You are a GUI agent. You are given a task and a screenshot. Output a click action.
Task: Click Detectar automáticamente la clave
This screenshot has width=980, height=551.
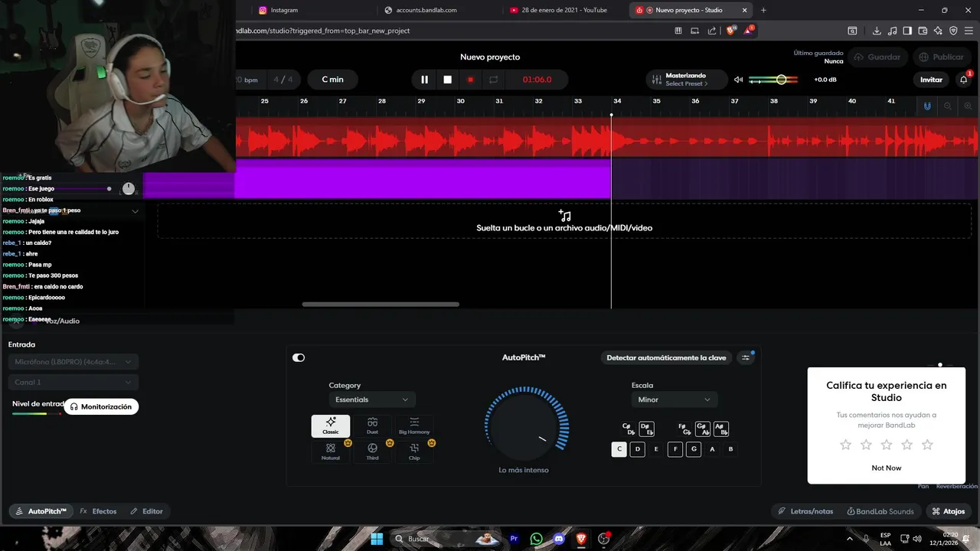pyautogui.click(x=666, y=357)
